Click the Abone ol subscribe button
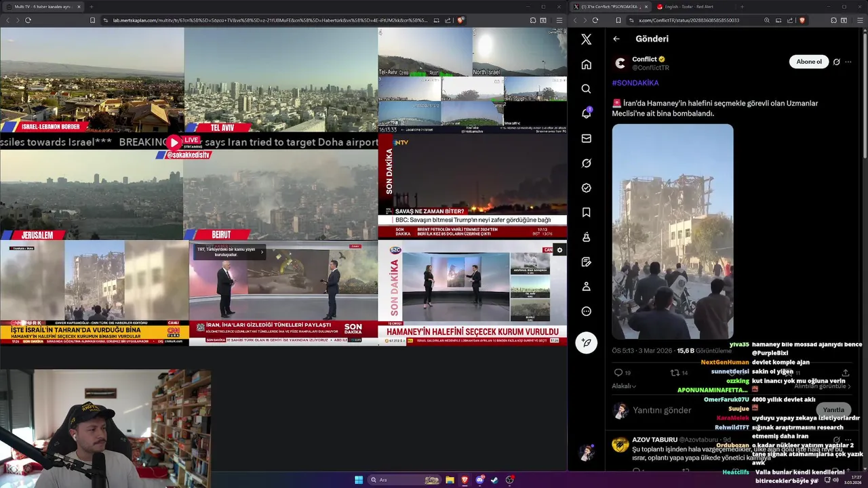The image size is (868, 488). [x=808, y=62]
